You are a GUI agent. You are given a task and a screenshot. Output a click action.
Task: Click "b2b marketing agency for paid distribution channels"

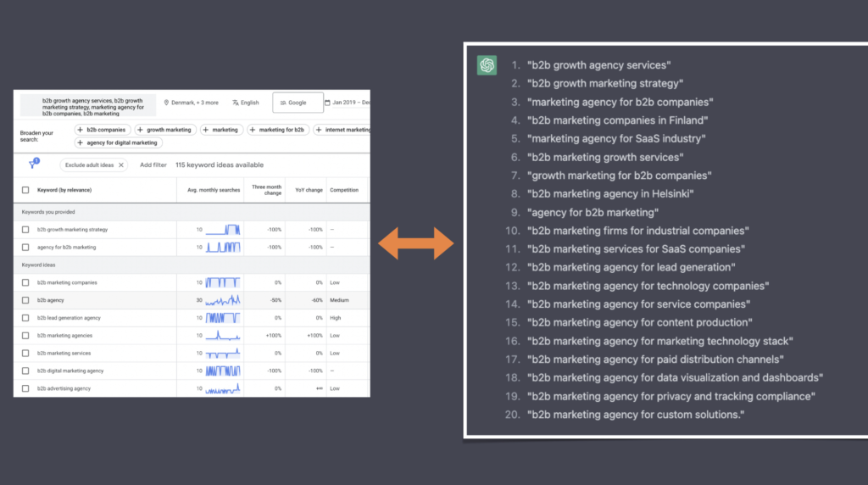(x=655, y=360)
